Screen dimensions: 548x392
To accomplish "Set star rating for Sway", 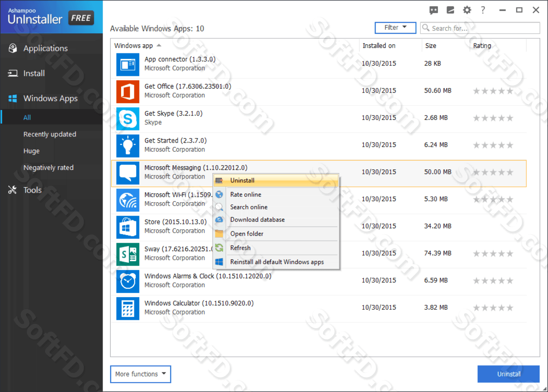I will (x=493, y=254).
